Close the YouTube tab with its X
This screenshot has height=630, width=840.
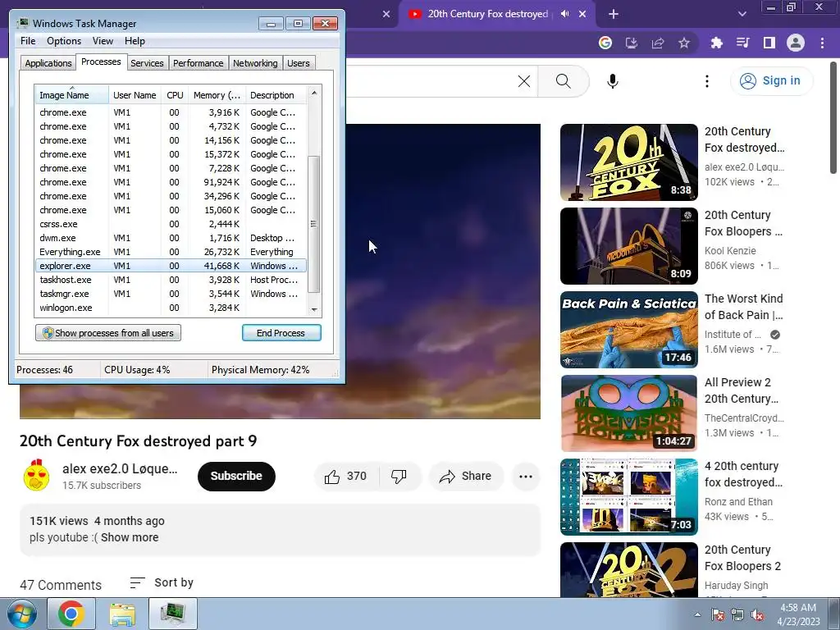(582, 14)
